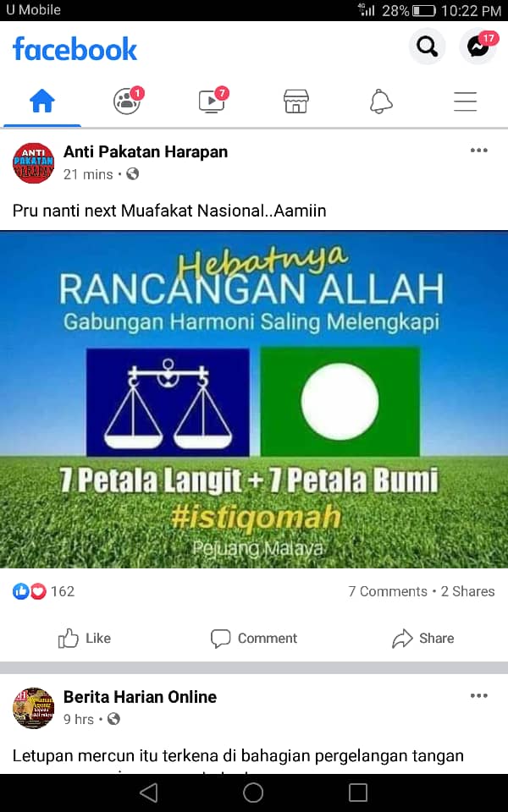
Task: Open the Watch video tab
Action: click(212, 101)
